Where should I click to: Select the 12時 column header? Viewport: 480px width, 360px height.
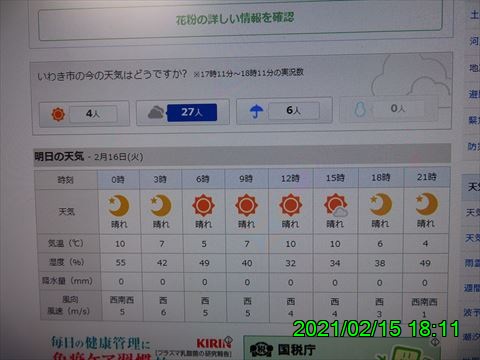point(291,178)
